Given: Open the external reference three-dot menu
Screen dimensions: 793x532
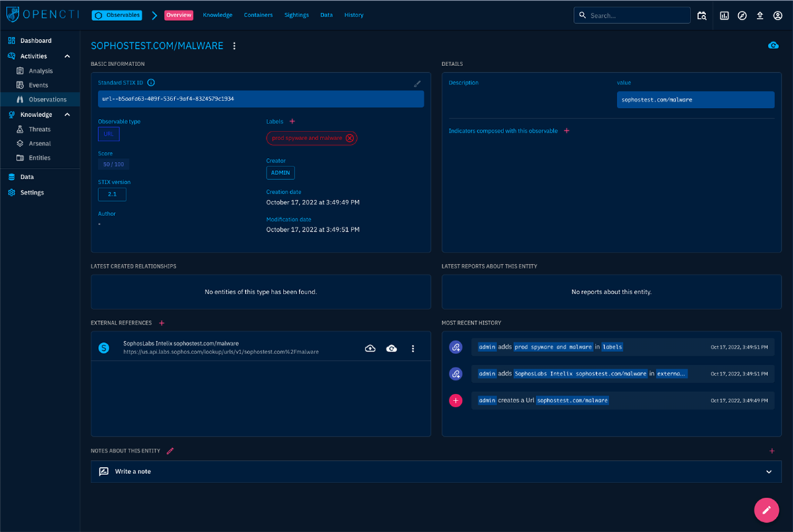Looking at the screenshot, I should pos(413,348).
